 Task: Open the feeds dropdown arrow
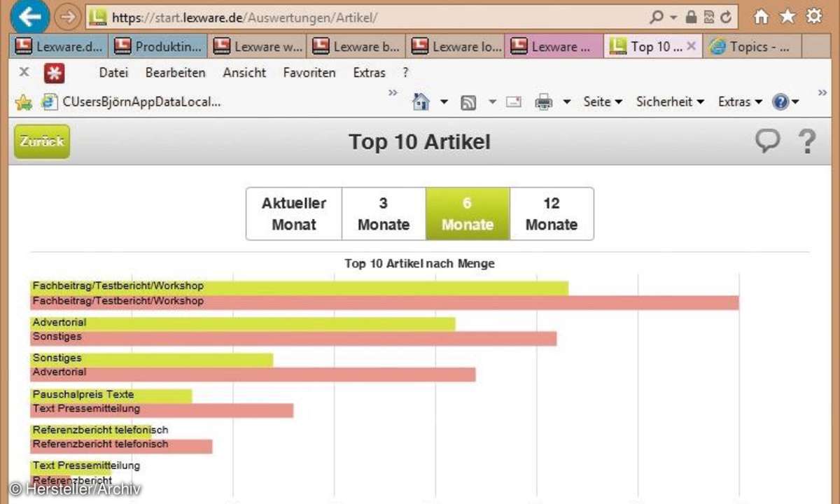click(x=492, y=102)
